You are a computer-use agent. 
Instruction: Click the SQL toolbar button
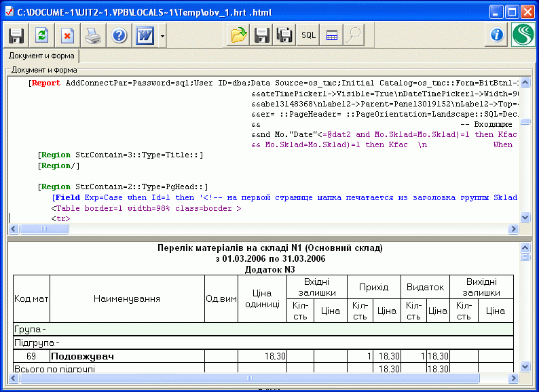point(308,35)
